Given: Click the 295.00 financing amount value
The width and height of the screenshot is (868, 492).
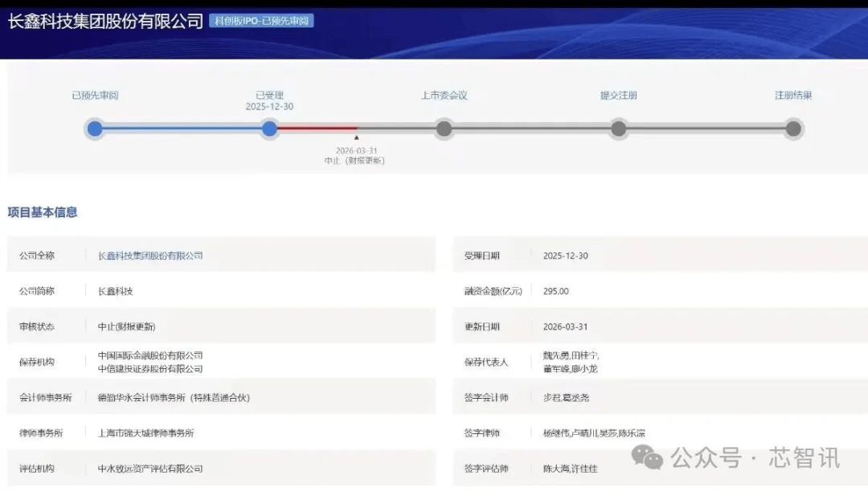Looking at the screenshot, I should (556, 291).
